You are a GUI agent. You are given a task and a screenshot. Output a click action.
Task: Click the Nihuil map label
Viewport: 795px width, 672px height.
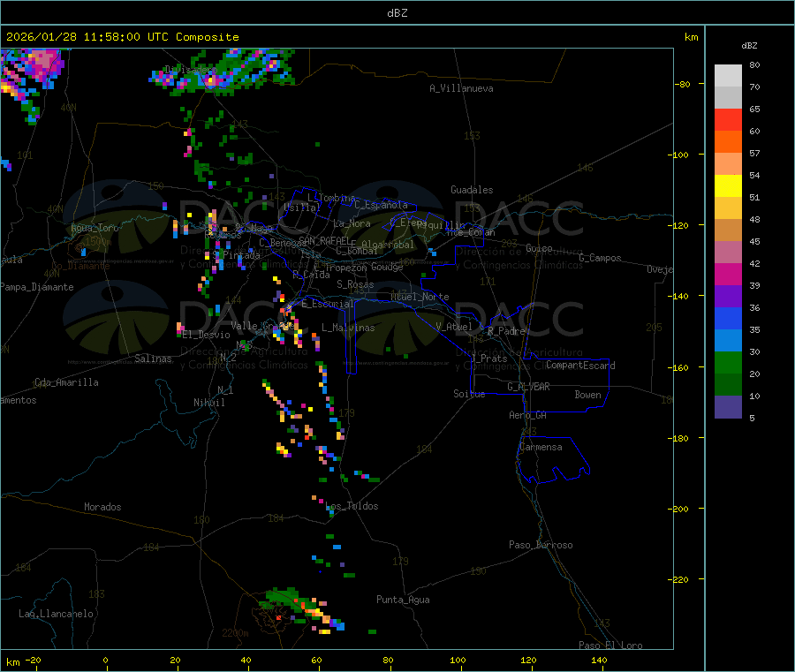(208, 403)
